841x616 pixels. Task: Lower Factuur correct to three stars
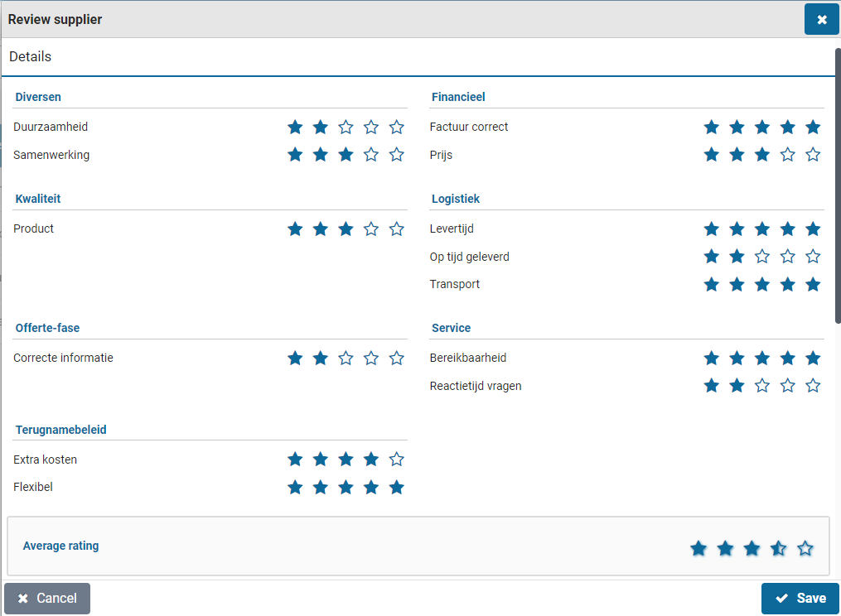click(x=762, y=128)
